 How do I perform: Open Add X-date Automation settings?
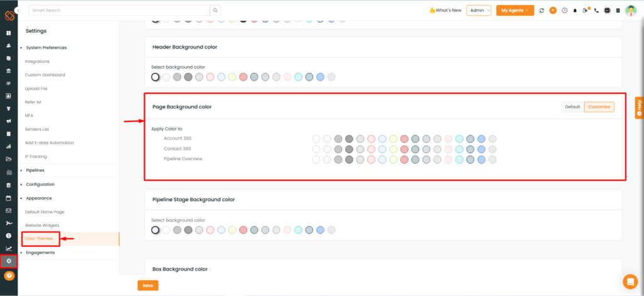pos(49,143)
